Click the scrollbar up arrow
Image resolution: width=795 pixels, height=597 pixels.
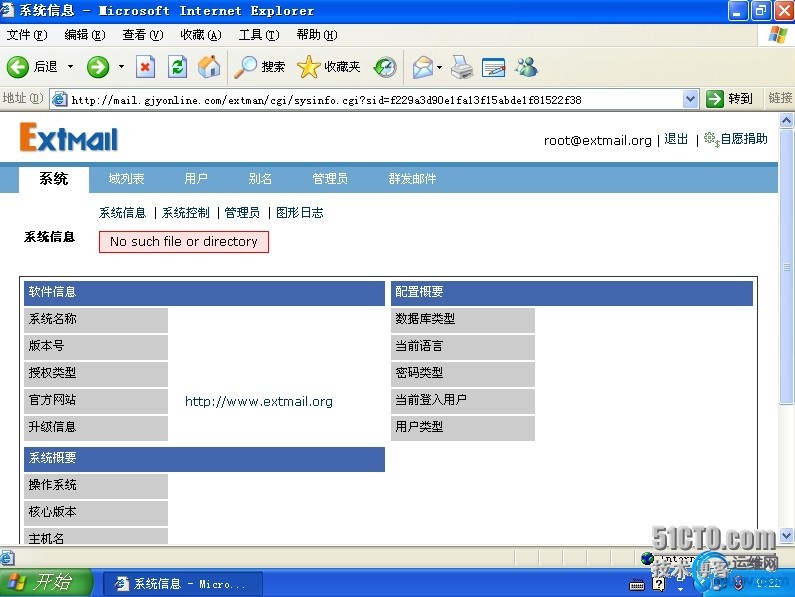pyautogui.click(x=786, y=121)
